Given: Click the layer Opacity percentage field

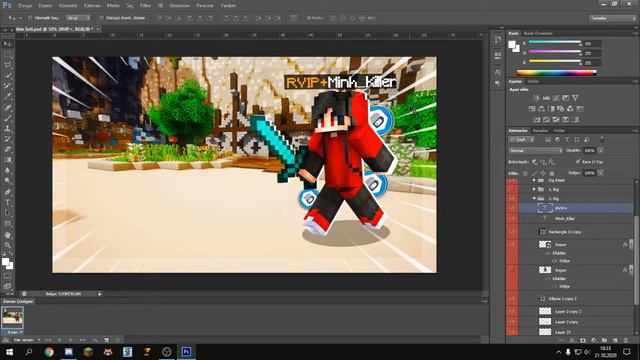Looking at the screenshot, I should pyautogui.click(x=589, y=151).
